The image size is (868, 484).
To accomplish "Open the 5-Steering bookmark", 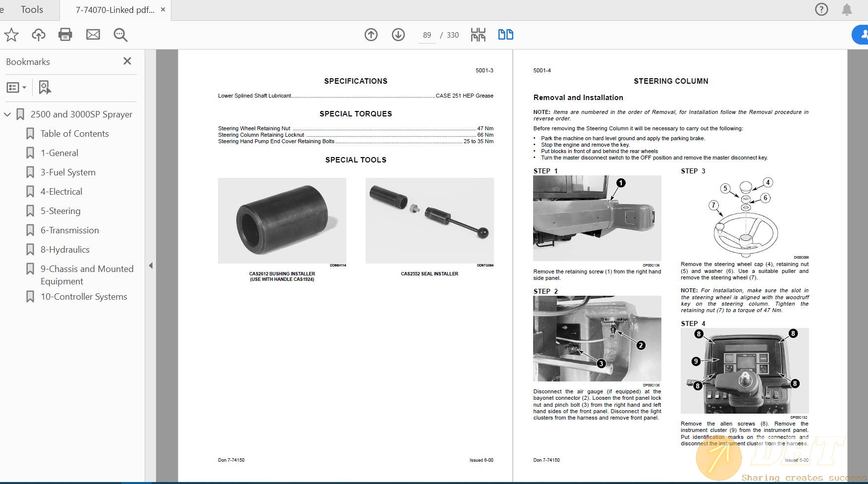I will (x=60, y=211).
